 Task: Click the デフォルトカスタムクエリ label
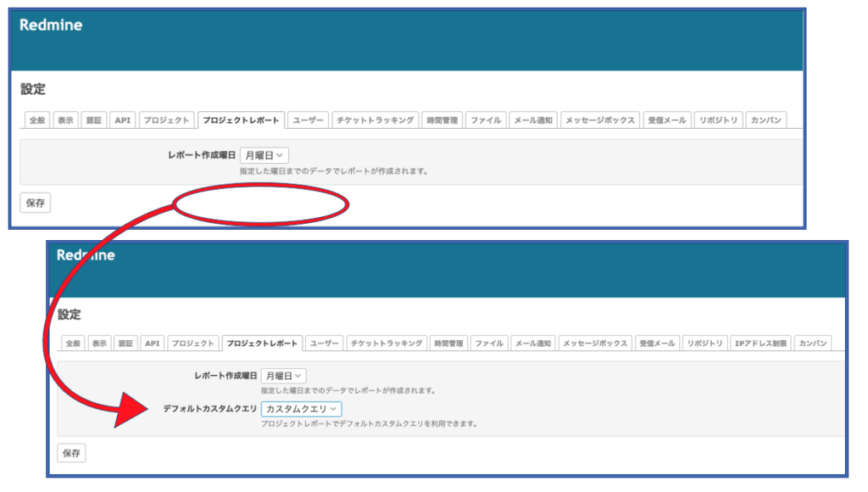(x=210, y=409)
